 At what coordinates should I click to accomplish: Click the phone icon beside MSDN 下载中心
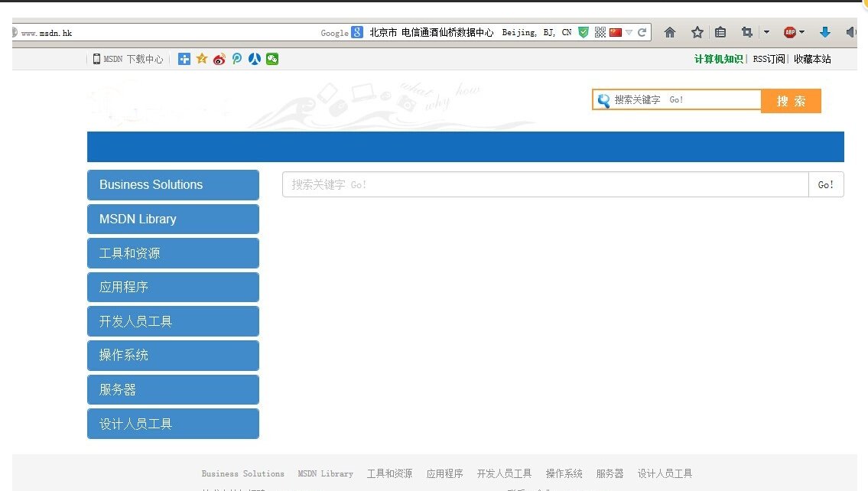97,58
